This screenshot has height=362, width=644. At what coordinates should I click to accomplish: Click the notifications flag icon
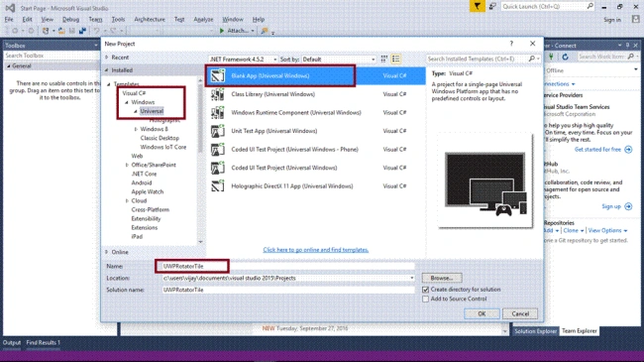pyautogui.click(x=477, y=6)
